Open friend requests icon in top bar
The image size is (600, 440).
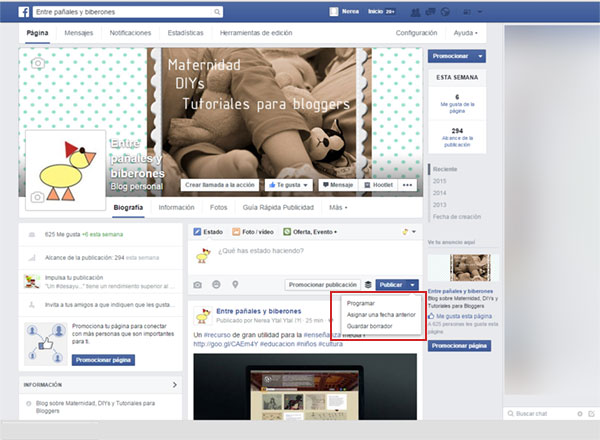[415, 12]
